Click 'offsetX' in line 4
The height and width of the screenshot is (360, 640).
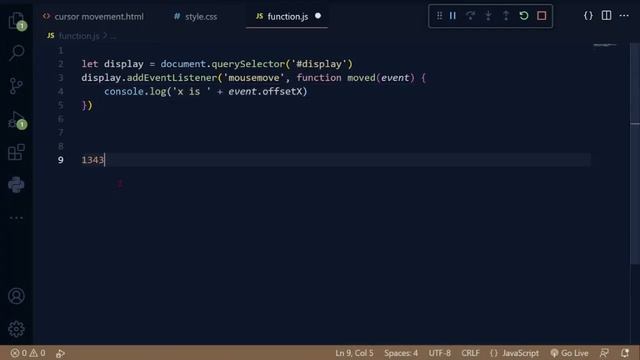pos(282,91)
